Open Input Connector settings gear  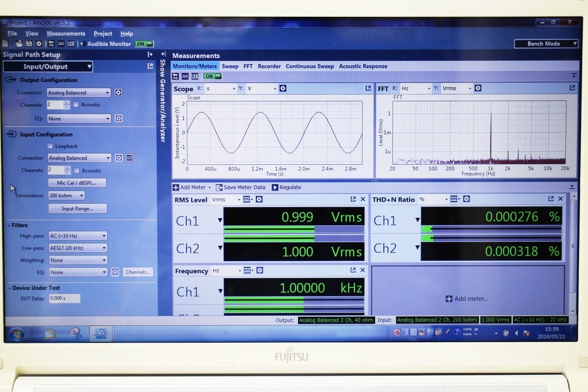119,158
